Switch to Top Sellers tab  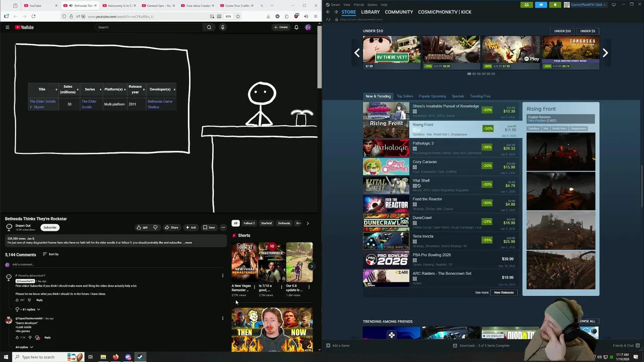tap(405, 96)
